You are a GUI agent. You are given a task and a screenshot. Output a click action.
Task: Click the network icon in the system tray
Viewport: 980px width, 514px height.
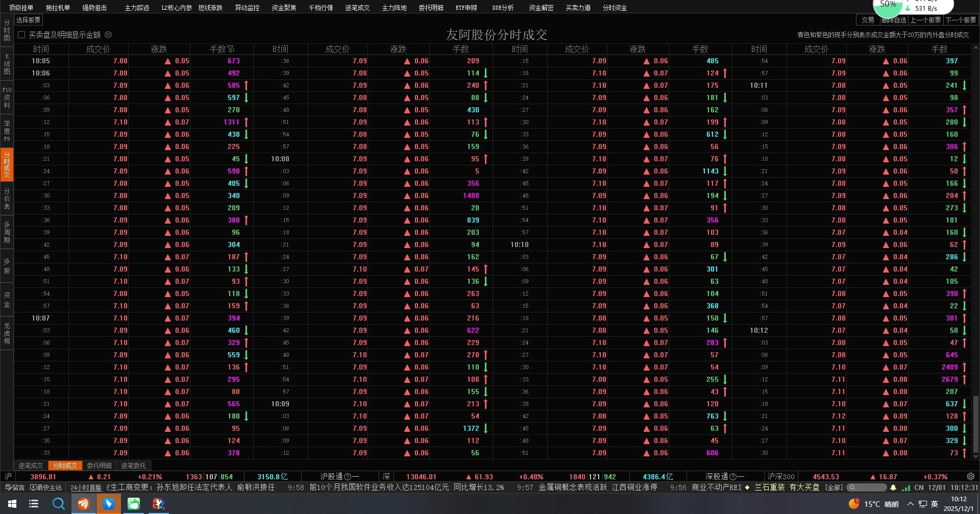click(x=923, y=504)
